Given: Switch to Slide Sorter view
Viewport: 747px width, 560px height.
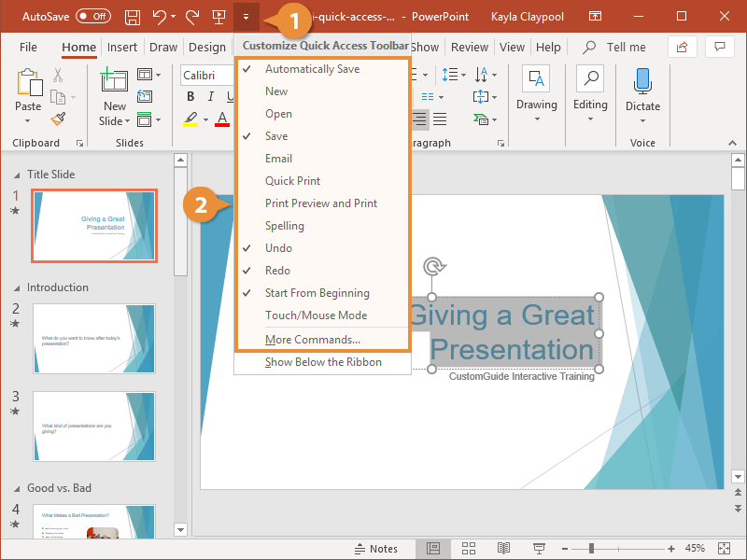Looking at the screenshot, I should pyautogui.click(x=469, y=549).
